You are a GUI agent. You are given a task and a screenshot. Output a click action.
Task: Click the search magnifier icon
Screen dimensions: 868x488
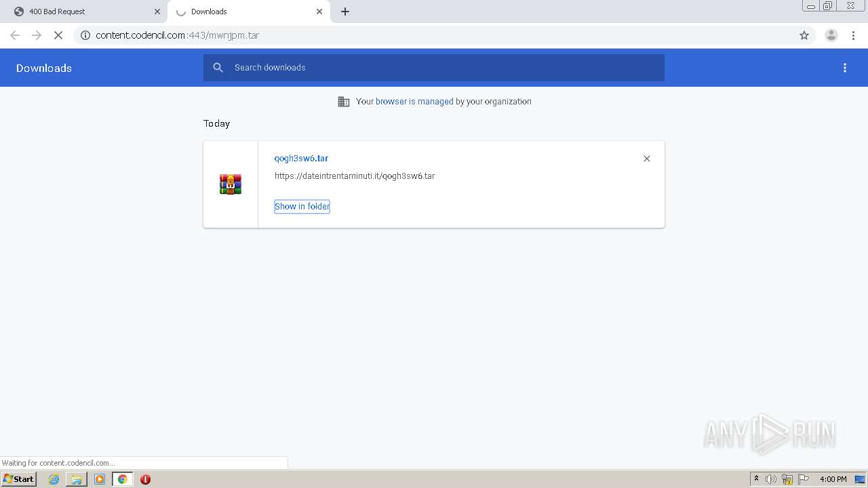click(218, 68)
